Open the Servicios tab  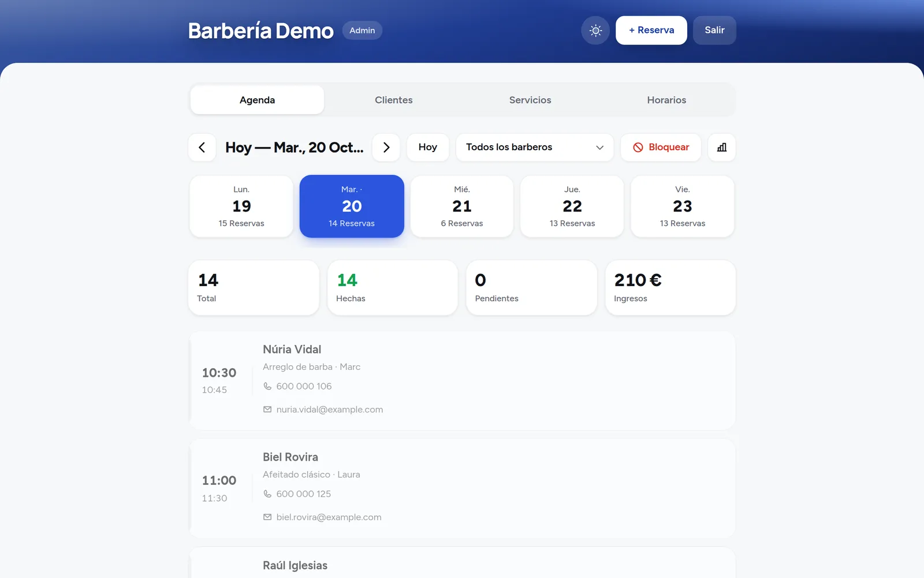tap(530, 100)
